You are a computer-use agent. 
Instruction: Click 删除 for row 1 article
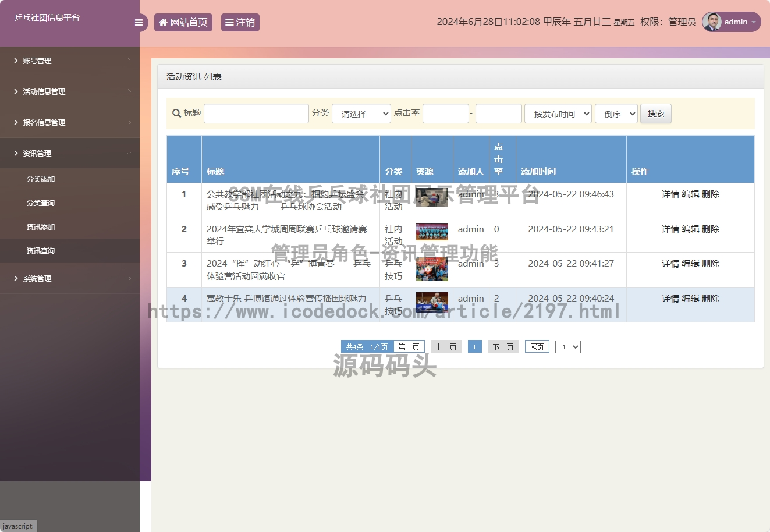click(x=711, y=194)
